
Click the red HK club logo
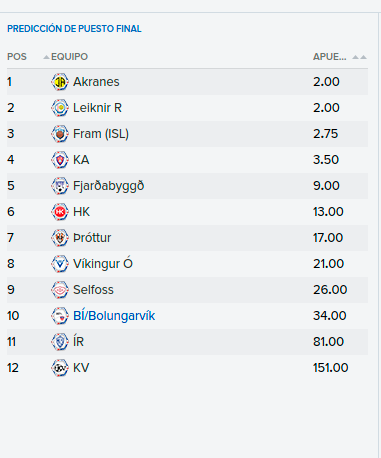click(x=60, y=212)
